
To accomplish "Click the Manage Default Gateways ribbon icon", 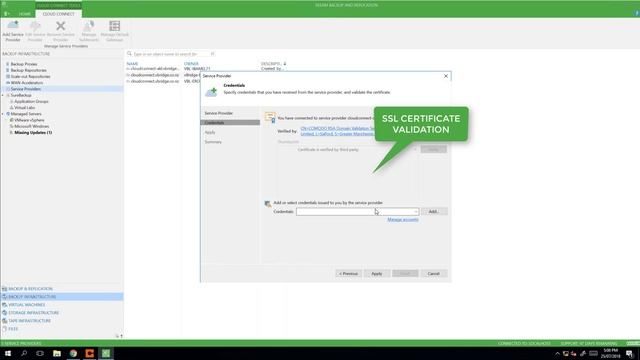I will pyautogui.click(x=115, y=31).
